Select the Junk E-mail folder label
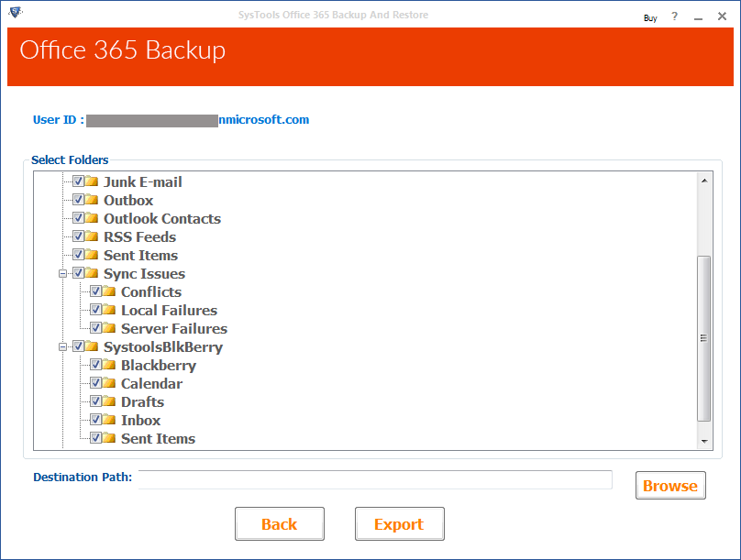 pyautogui.click(x=143, y=182)
